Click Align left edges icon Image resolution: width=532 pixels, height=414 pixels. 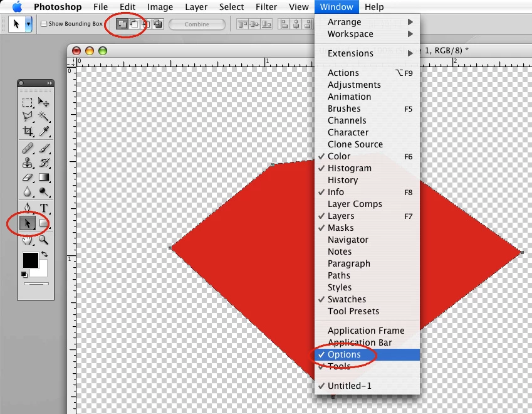[x=284, y=24]
